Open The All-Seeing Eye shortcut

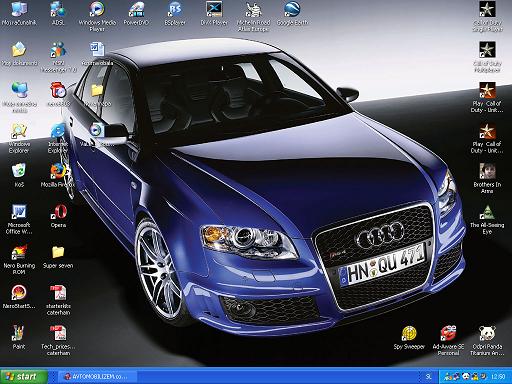[x=487, y=219]
